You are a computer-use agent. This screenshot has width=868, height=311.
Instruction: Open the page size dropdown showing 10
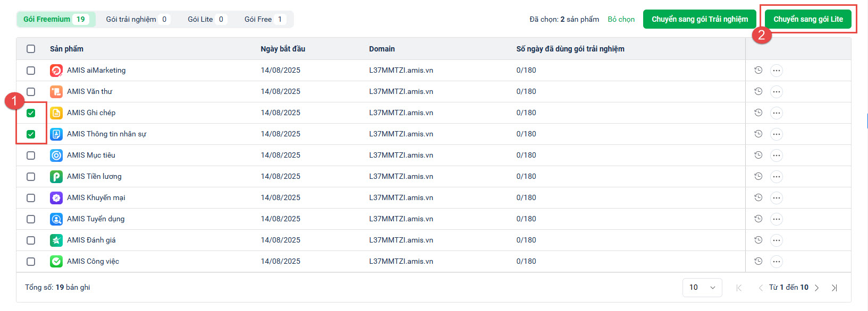coord(702,288)
